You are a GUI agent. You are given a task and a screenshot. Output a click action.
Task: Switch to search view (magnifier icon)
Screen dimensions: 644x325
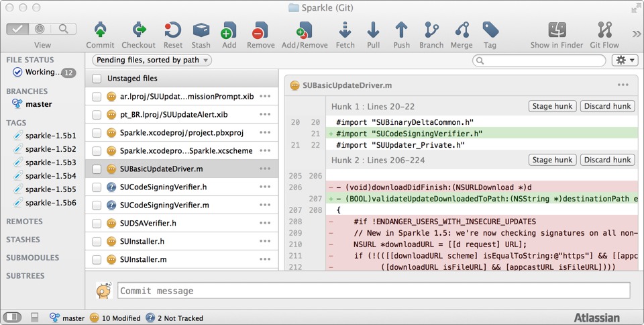point(64,29)
